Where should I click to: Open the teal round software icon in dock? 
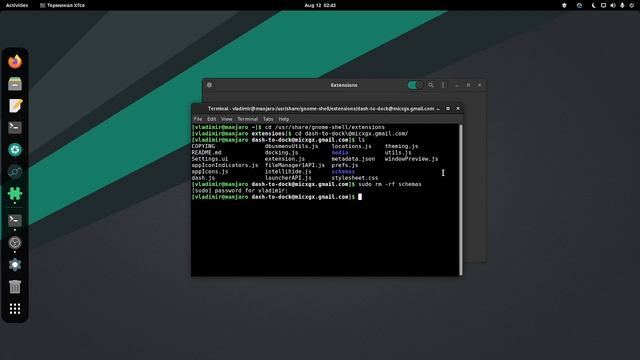click(15, 150)
